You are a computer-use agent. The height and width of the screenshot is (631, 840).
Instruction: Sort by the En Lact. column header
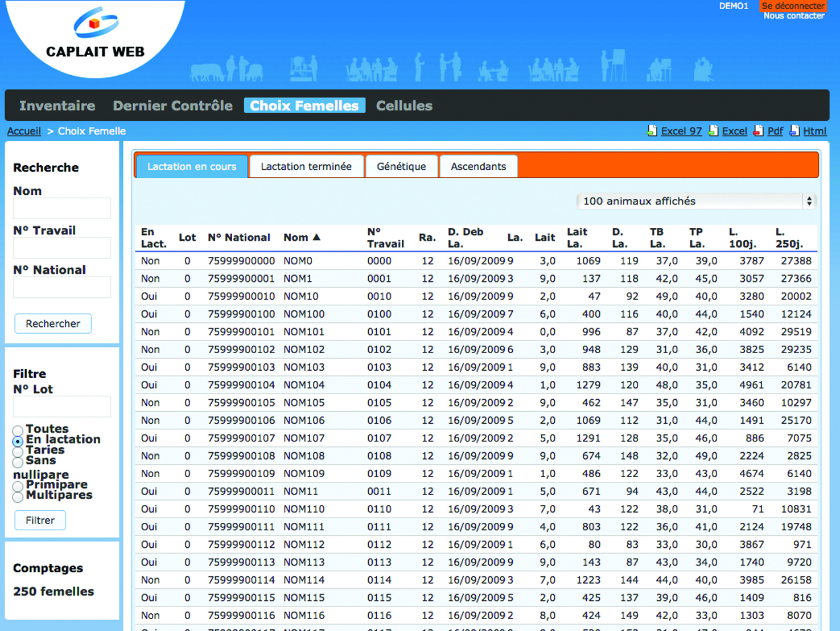154,237
